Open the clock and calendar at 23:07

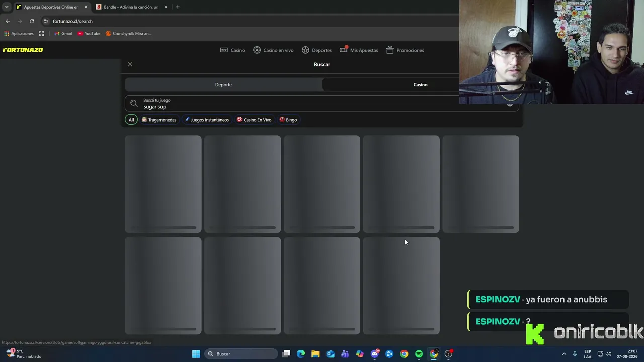627,354
